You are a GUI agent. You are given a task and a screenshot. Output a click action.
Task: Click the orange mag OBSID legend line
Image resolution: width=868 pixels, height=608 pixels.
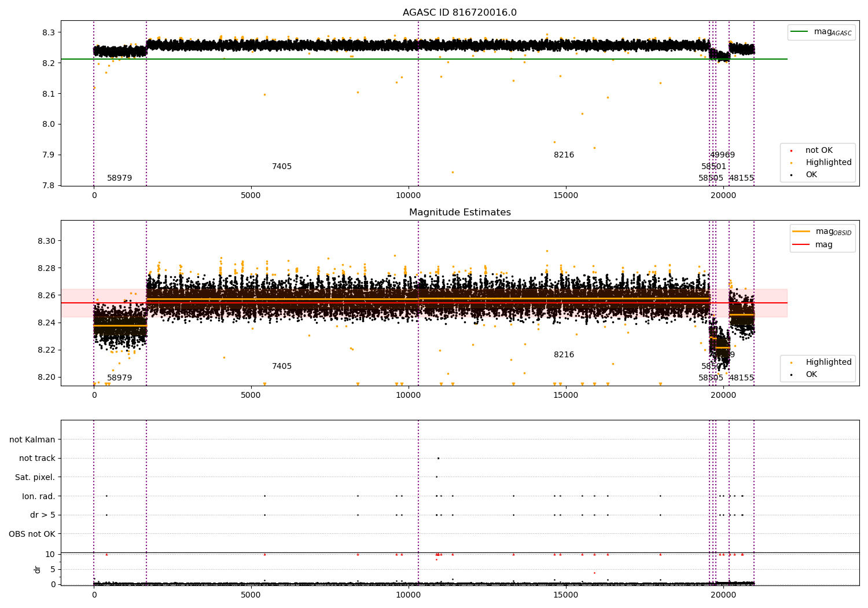coord(801,232)
